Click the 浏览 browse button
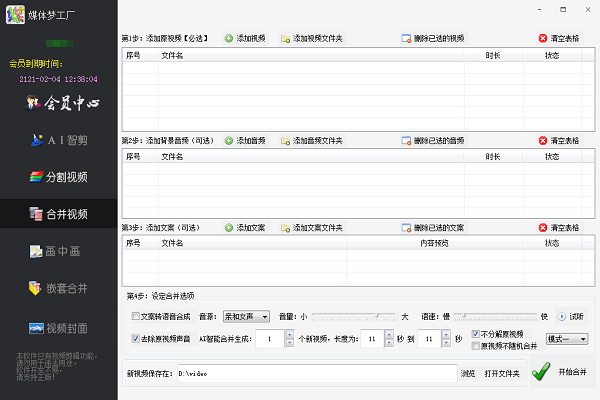This screenshot has height=400, width=600. (x=468, y=373)
